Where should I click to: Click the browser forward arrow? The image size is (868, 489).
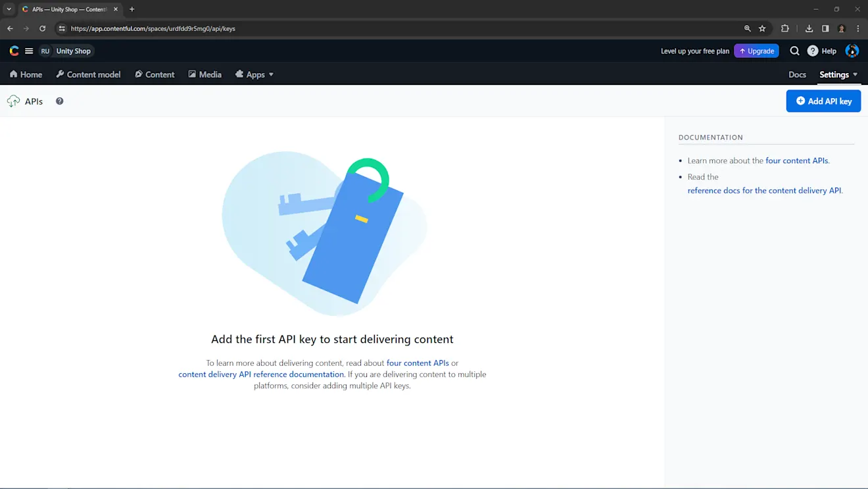(x=26, y=28)
